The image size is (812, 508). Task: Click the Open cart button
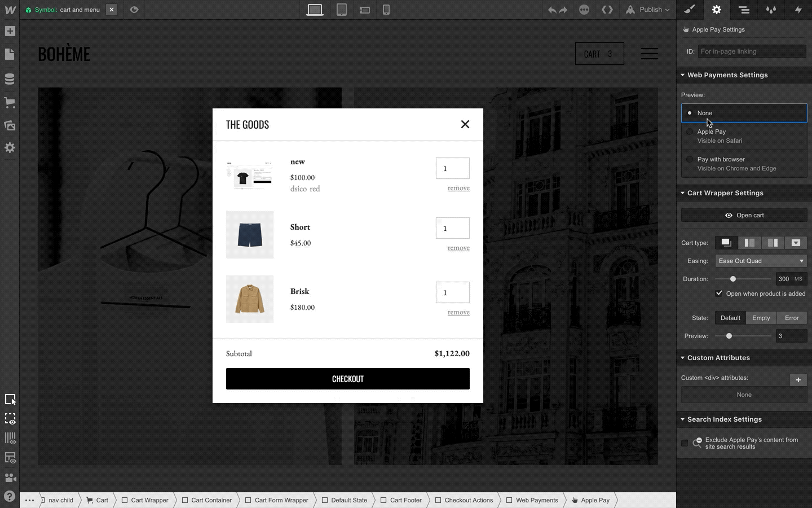744,215
